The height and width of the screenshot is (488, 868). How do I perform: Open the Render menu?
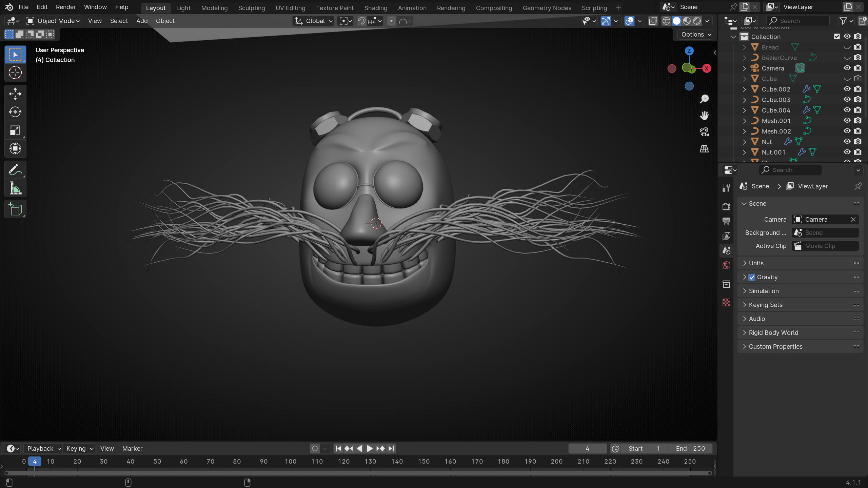pyautogui.click(x=66, y=7)
